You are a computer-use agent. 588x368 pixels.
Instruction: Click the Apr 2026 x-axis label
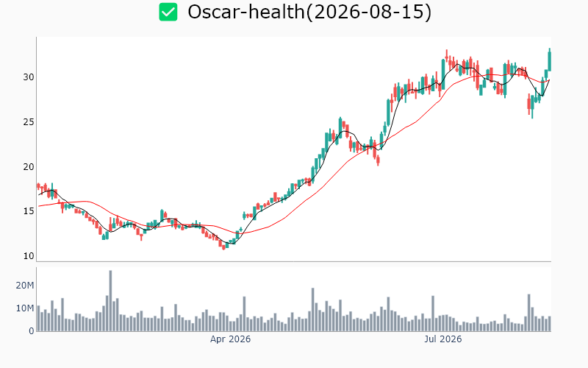click(230, 339)
